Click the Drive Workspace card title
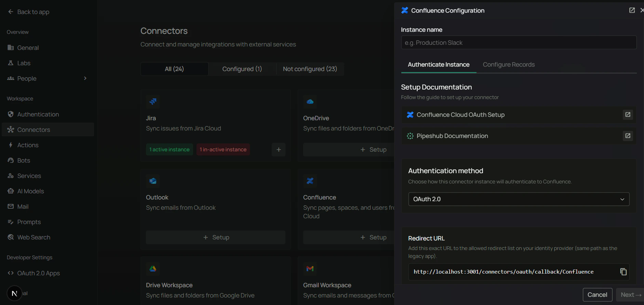 point(169,285)
